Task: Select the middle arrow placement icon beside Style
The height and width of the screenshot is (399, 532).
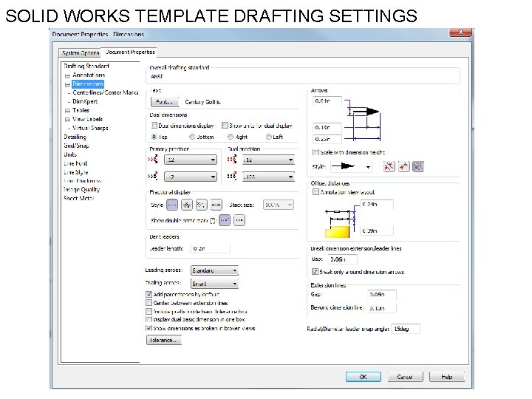Action: (403, 166)
